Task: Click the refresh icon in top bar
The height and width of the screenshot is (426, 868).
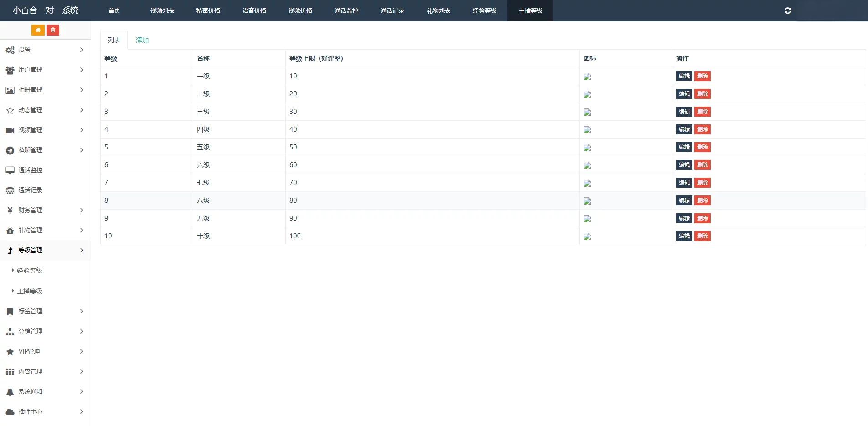Action: click(x=787, y=10)
